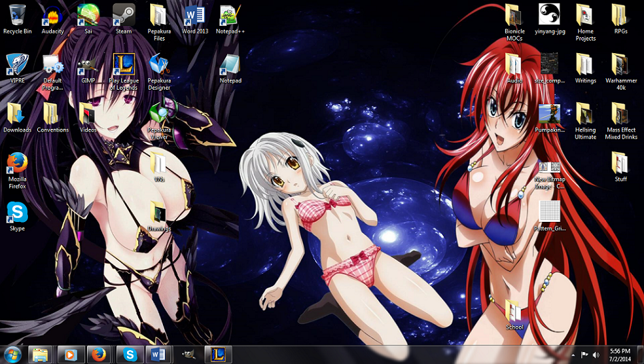Show hidden system tray icons

572,355
